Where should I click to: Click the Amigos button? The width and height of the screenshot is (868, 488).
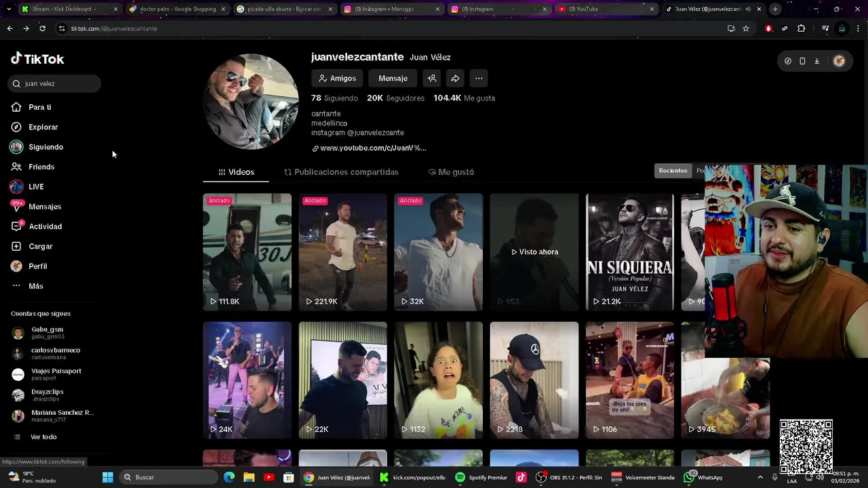[x=337, y=79]
